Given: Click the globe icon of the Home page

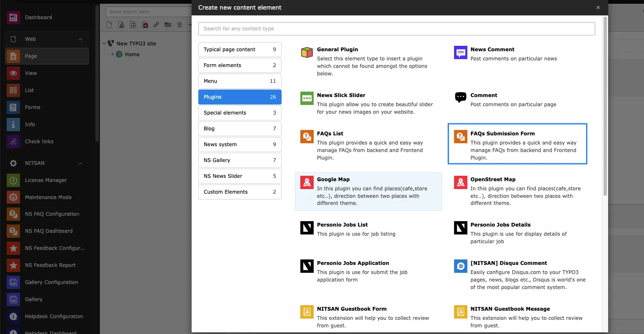Looking at the screenshot, I should pyautogui.click(x=119, y=54).
